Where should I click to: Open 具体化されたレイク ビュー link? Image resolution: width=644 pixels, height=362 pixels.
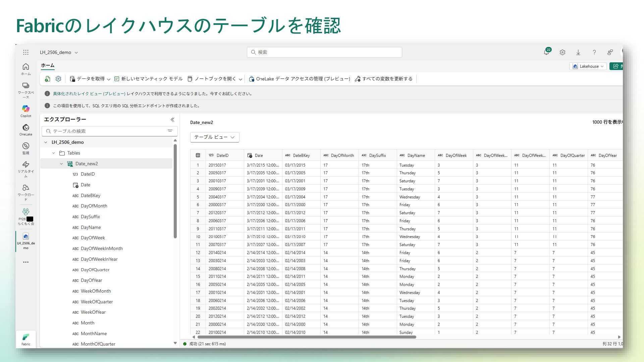click(x=89, y=94)
